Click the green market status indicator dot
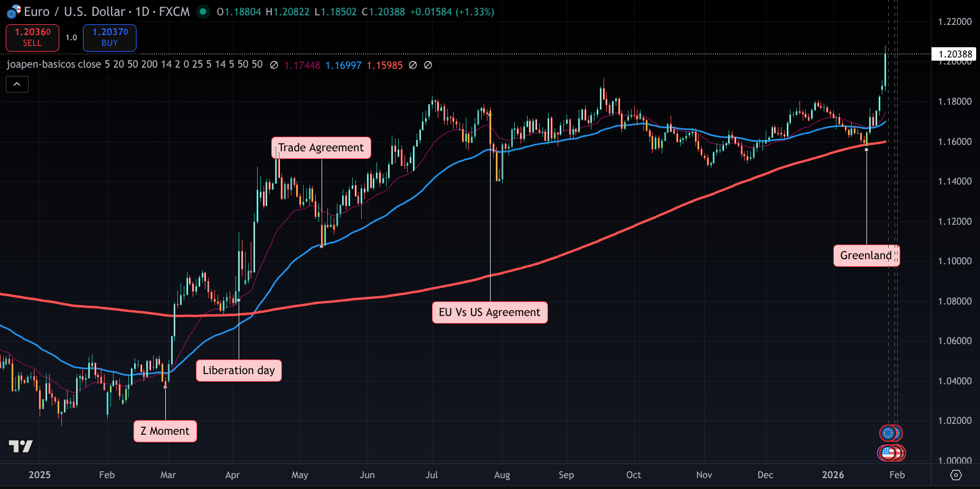 (203, 11)
